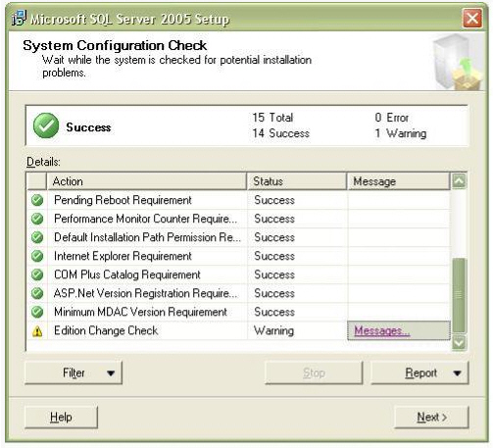Click green check icon for Pending Reboot Requirement
493x448 pixels.
(x=37, y=200)
